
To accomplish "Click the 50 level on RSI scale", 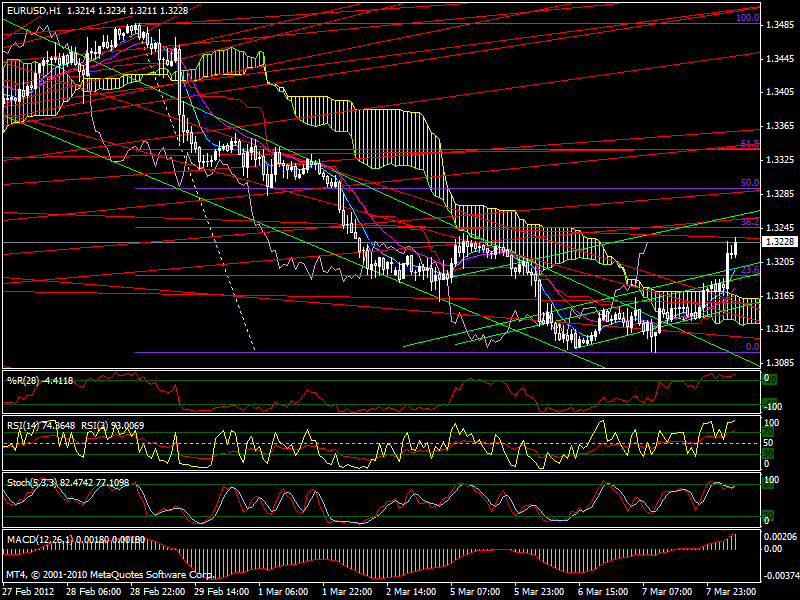I will coord(769,443).
